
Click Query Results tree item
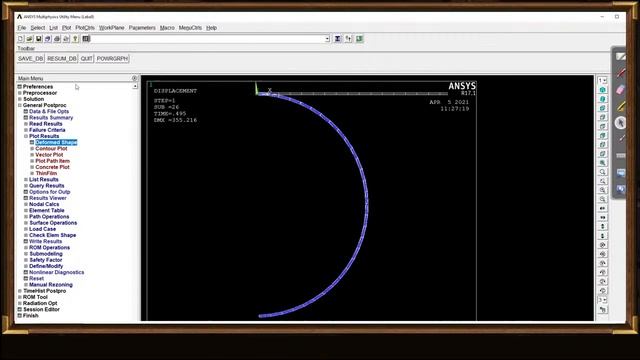click(x=47, y=185)
